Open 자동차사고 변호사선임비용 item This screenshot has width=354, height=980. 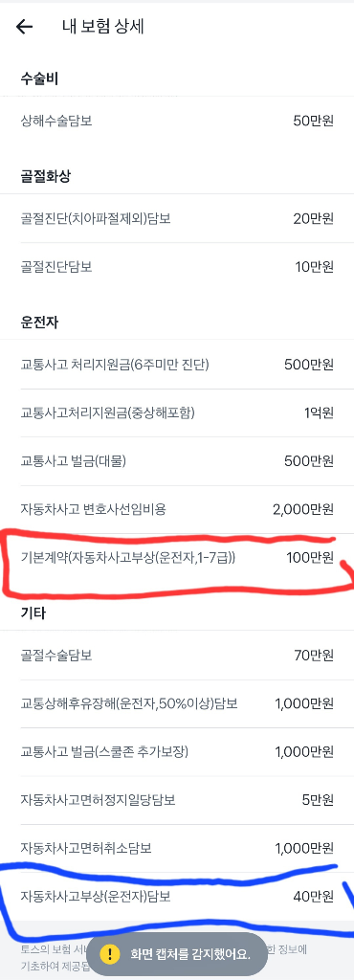[177, 509]
